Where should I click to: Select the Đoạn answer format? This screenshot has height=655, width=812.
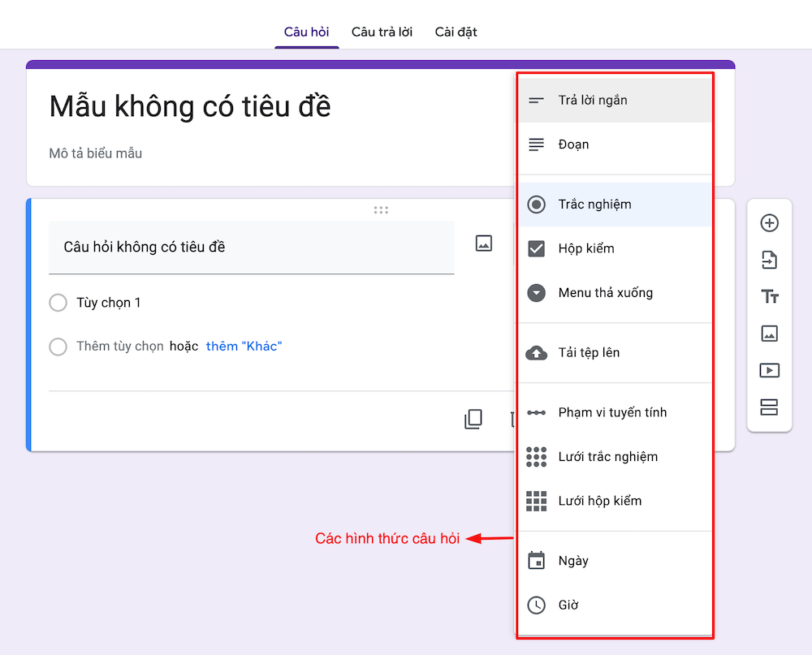click(x=575, y=144)
